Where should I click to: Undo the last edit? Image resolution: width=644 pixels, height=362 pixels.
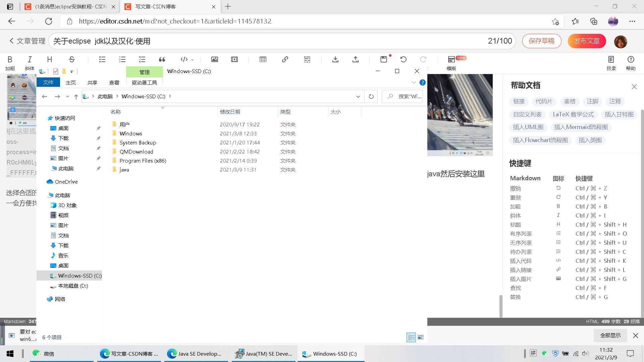click(x=404, y=59)
